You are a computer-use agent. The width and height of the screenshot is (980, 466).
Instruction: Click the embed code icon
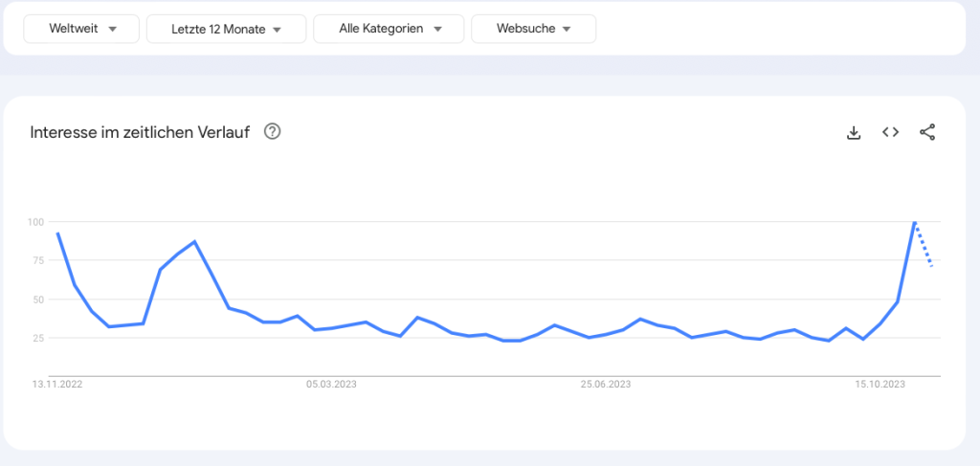point(890,133)
